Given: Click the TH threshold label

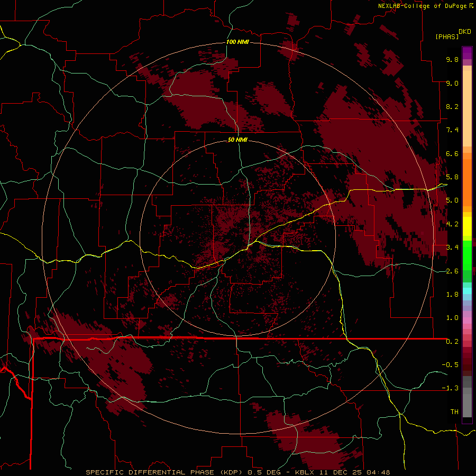Looking at the screenshot, I should point(454,412).
